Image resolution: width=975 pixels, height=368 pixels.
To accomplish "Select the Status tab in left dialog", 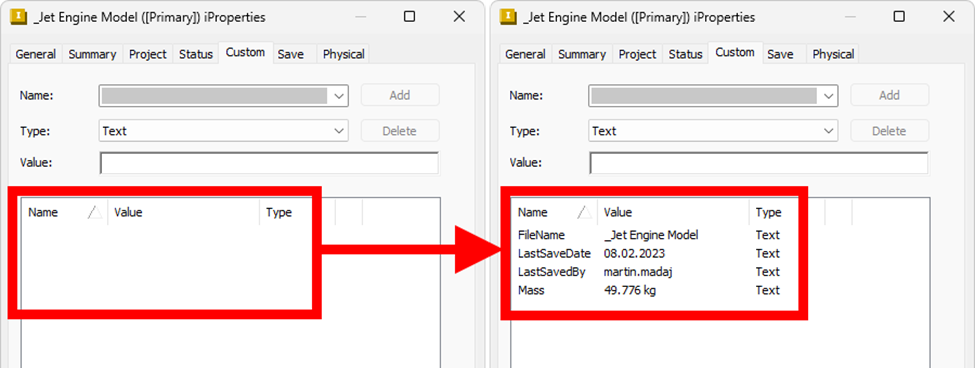I will (196, 54).
